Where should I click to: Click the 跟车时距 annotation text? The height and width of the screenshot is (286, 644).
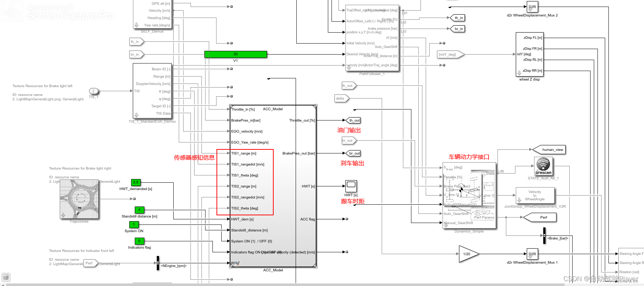click(353, 201)
